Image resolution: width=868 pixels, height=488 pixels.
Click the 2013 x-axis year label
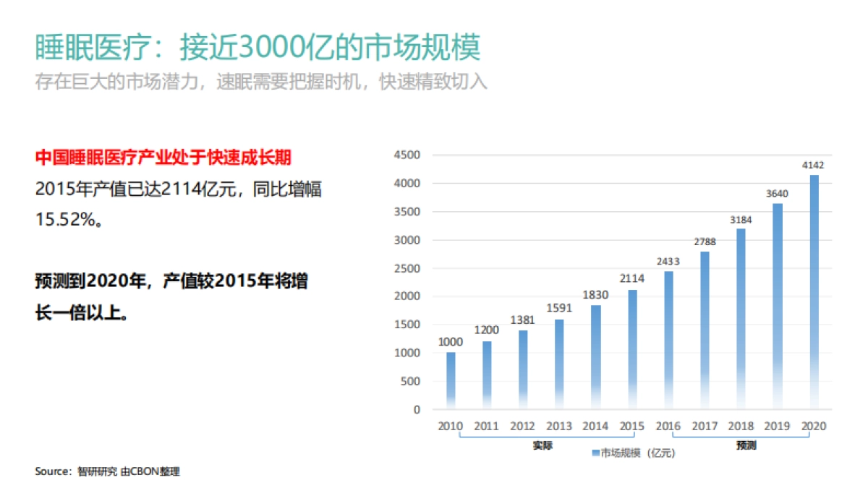click(x=559, y=426)
